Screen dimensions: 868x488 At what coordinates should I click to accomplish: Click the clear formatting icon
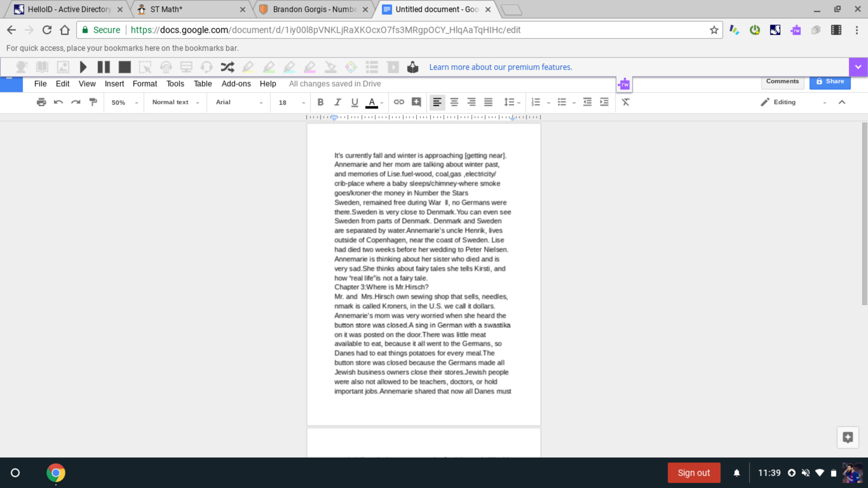pyautogui.click(x=626, y=102)
